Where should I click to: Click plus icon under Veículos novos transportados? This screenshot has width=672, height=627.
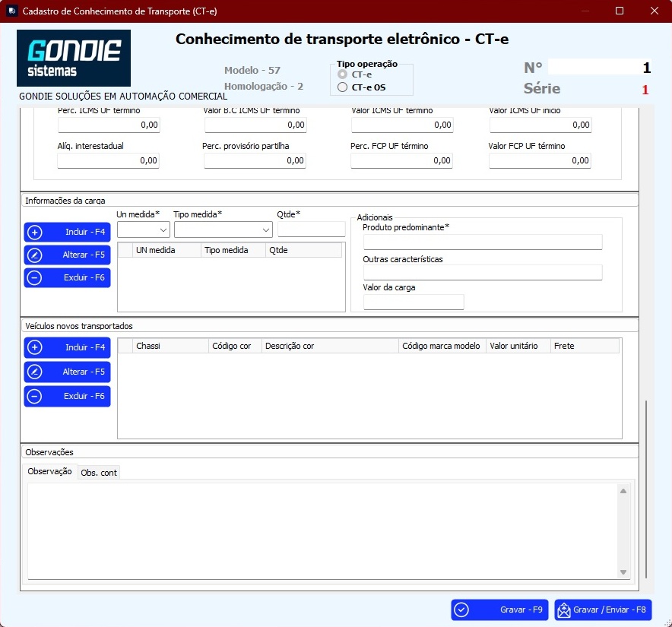35,348
